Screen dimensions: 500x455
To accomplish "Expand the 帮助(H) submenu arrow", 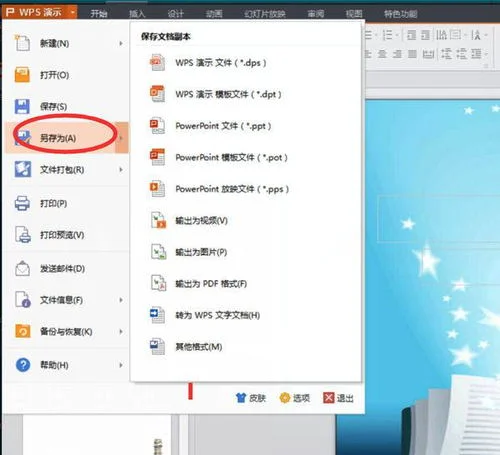I will (x=121, y=365).
